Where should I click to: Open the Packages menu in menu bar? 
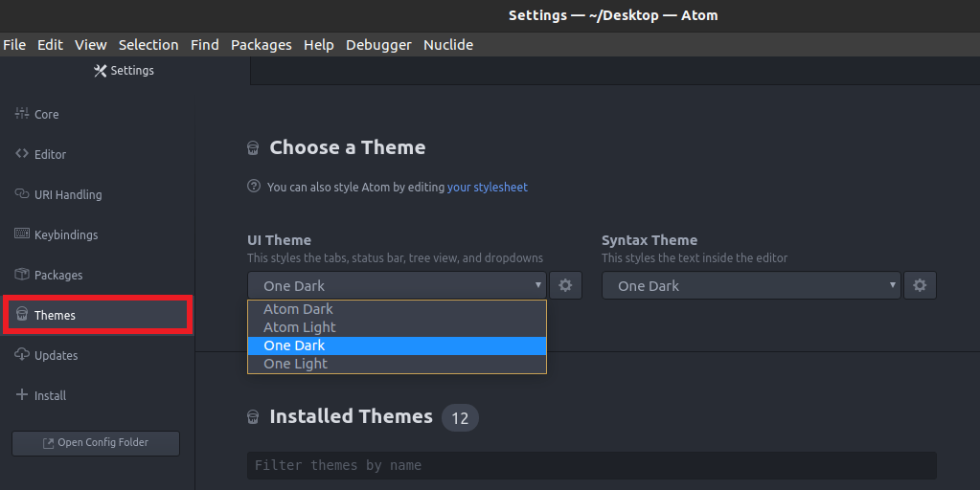tap(261, 45)
